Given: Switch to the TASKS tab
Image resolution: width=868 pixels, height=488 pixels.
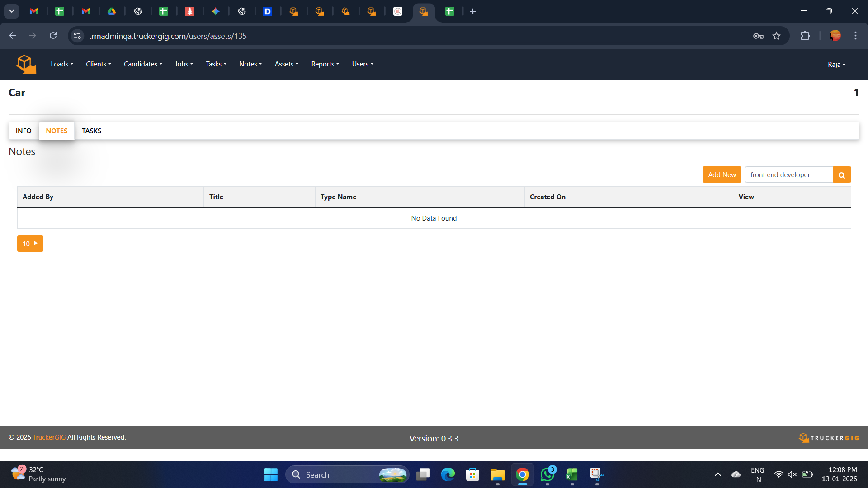Looking at the screenshot, I should click(91, 131).
